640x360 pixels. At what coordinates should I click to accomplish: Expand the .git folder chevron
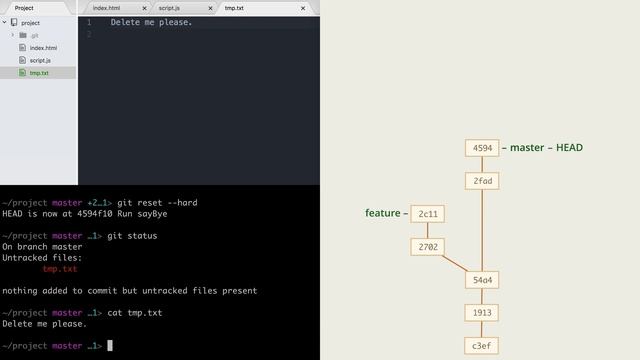(13, 35)
